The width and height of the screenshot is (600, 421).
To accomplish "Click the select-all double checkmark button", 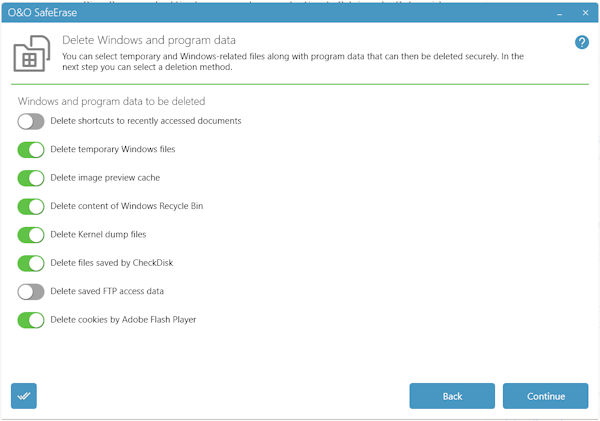I will [x=24, y=396].
